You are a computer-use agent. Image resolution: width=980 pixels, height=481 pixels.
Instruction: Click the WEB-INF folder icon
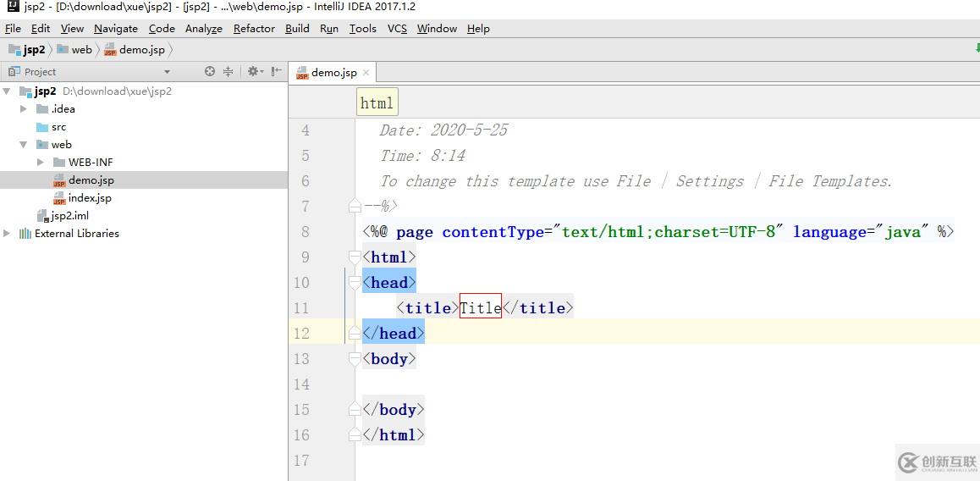click(58, 162)
